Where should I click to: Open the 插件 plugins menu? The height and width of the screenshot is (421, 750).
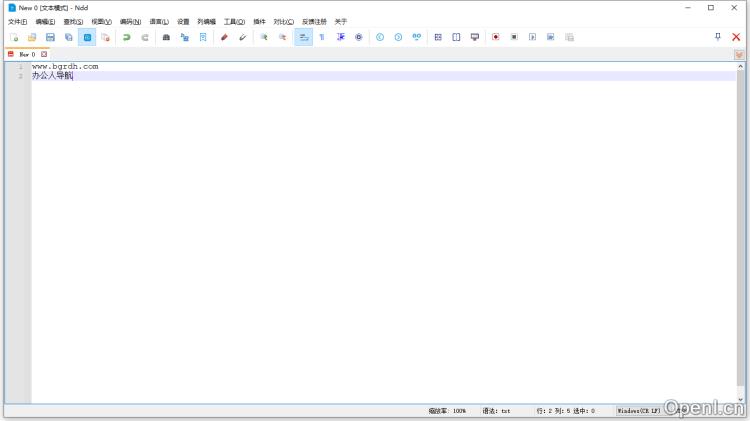(259, 21)
